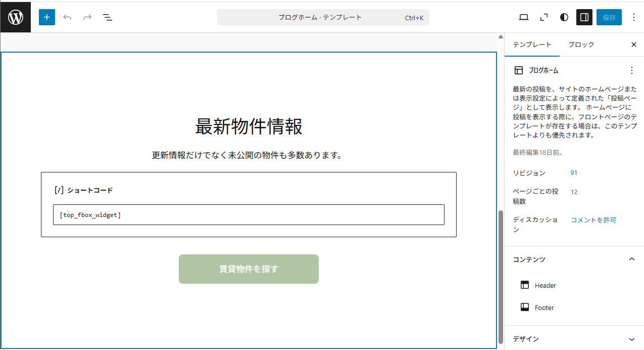Open the desktop view preview icon

point(524,17)
